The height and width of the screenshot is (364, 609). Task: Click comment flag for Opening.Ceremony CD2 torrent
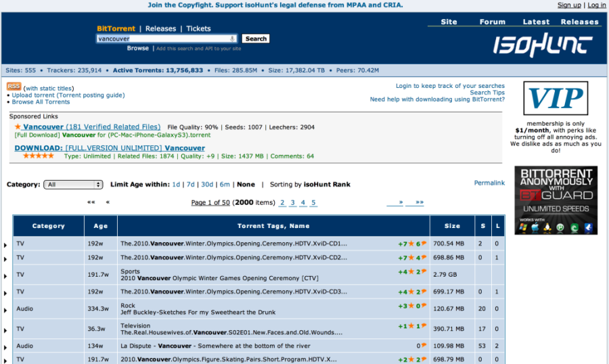click(424, 257)
